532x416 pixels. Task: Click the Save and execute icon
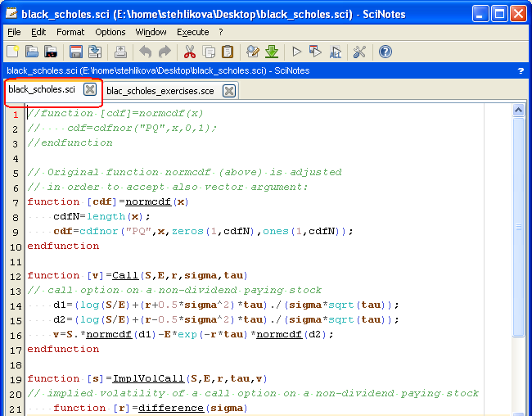click(316, 52)
